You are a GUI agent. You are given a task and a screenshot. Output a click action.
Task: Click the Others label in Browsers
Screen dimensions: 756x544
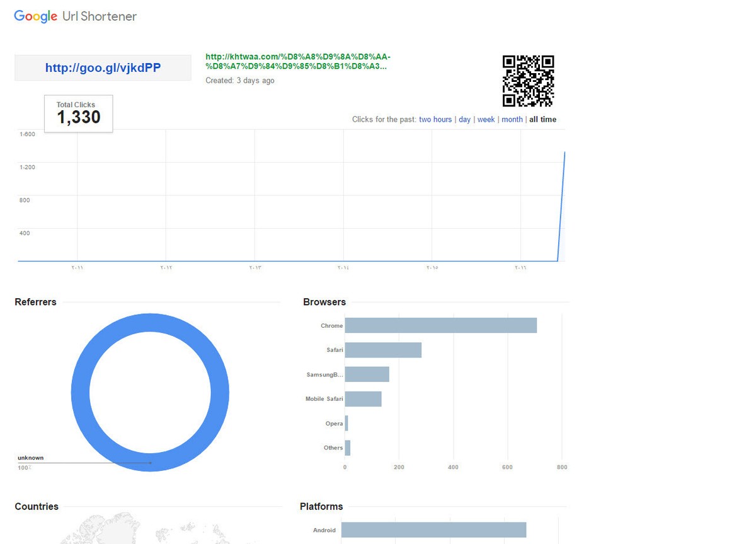(333, 448)
